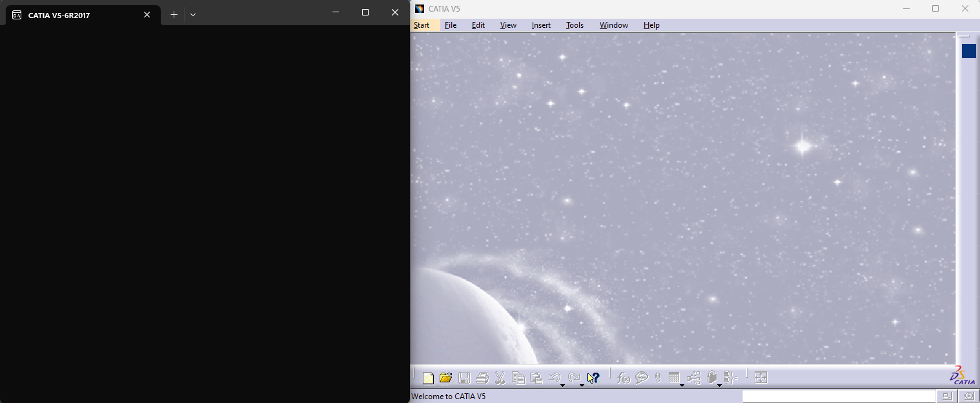Image resolution: width=980 pixels, height=403 pixels.
Task: Click the Cut scissors icon
Action: tap(500, 378)
